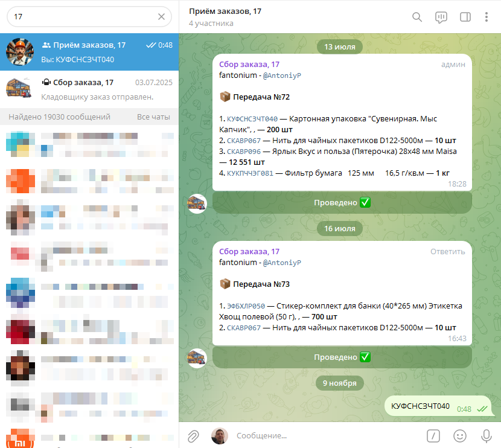Open @AntoniyP mention in Передача №72 message
Image resolution: width=501 pixels, height=448 pixels.
(x=282, y=75)
